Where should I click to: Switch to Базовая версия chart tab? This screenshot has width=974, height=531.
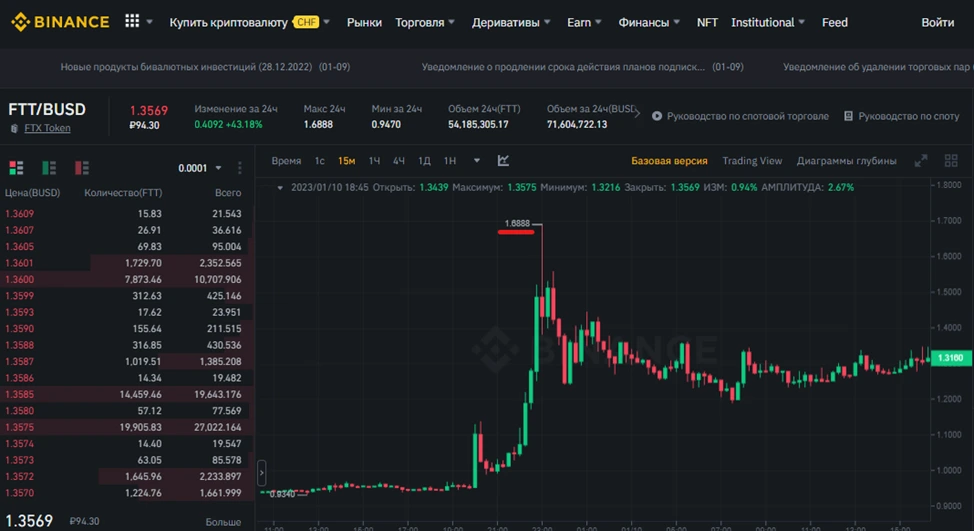pyautogui.click(x=669, y=161)
